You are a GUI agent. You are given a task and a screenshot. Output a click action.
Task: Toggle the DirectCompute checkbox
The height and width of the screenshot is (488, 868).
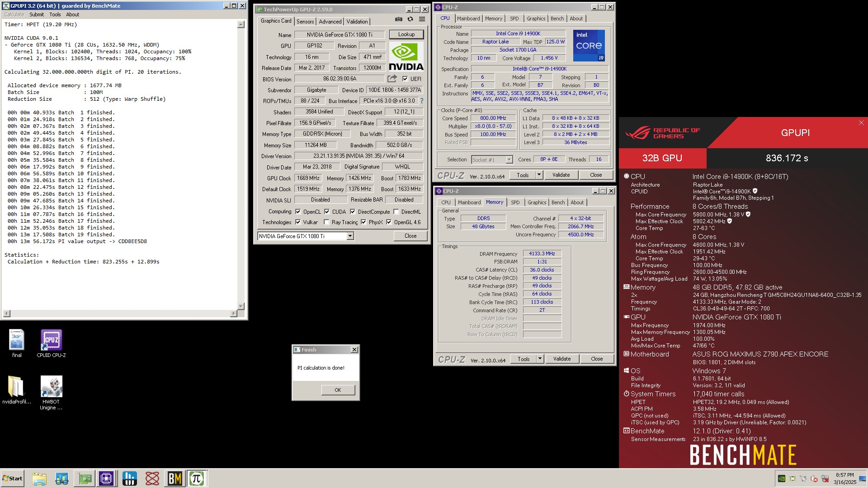pyautogui.click(x=353, y=211)
